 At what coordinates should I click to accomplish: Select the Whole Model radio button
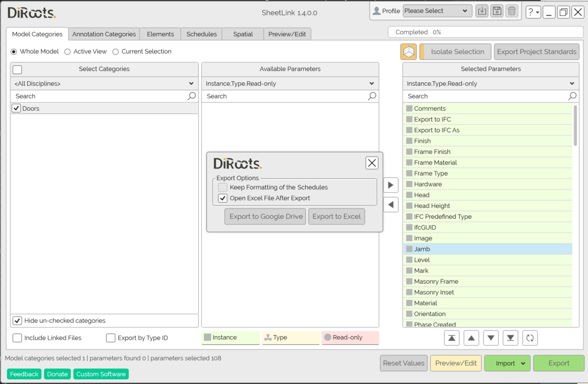pyautogui.click(x=14, y=52)
